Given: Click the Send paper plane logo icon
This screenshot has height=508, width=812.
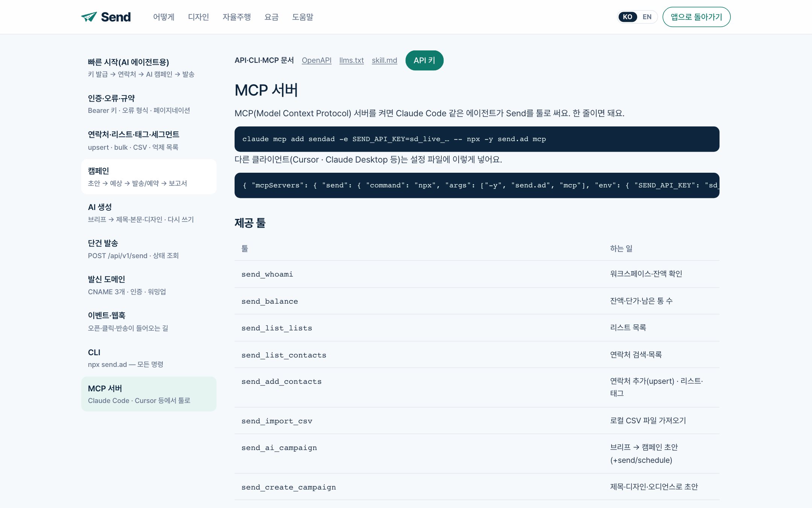Looking at the screenshot, I should pyautogui.click(x=89, y=17).
